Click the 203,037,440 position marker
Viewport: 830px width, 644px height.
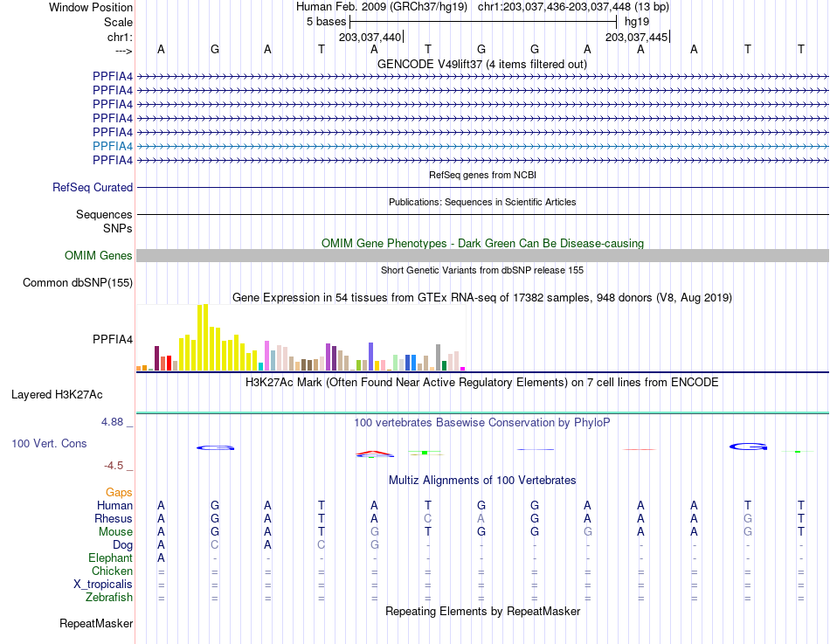[370, 37]
